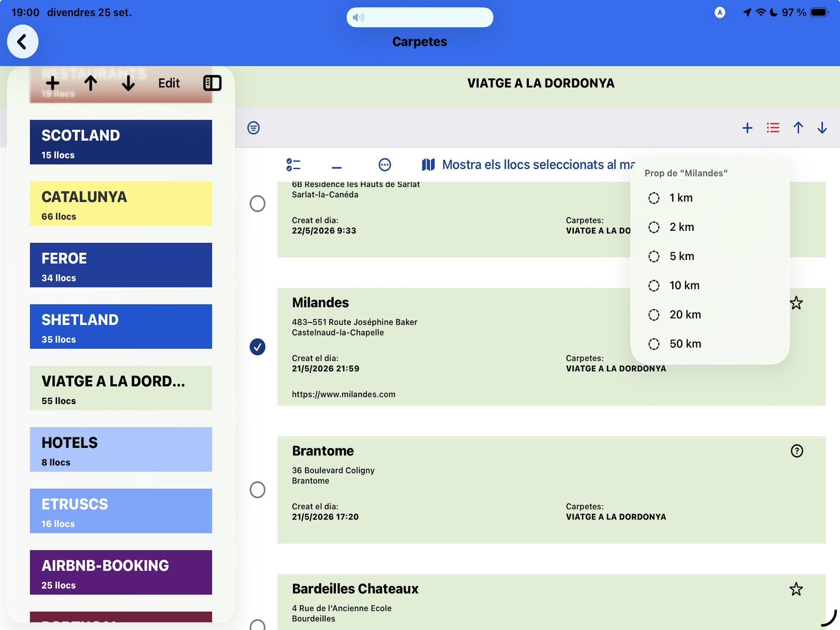
Task: Choose the 2 km radius option
Action: tap(710, 227)
